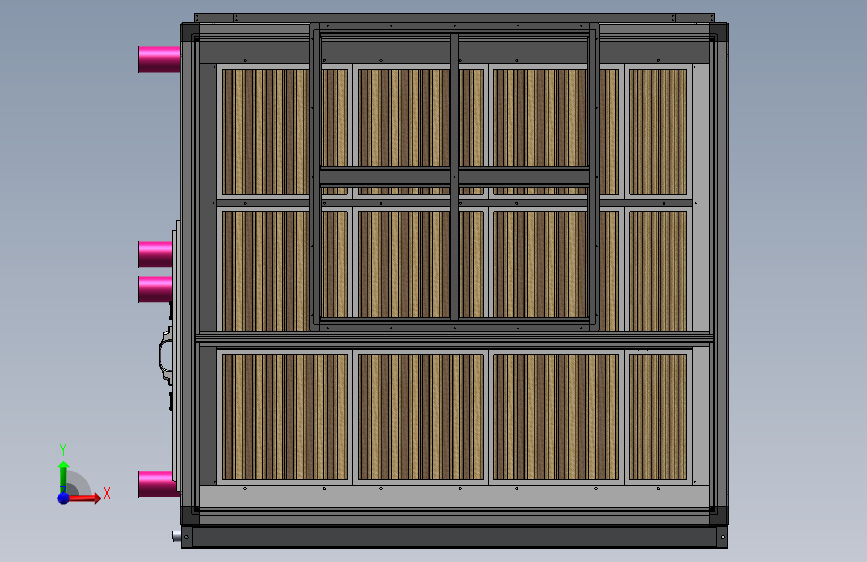The width and height of the screenshot is (867, 562).
Task: Click the green Y axis arrow on the triad
Action: (x=63, y=478)
